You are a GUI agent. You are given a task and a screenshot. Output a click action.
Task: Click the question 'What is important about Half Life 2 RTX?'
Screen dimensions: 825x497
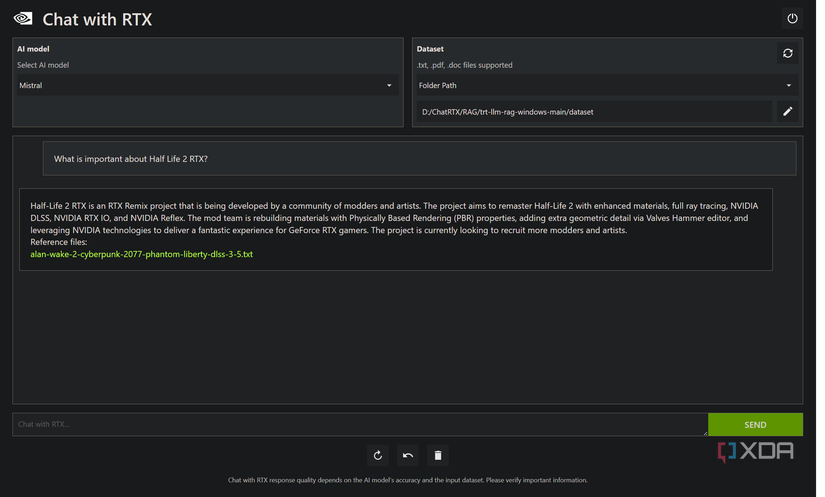130,159
